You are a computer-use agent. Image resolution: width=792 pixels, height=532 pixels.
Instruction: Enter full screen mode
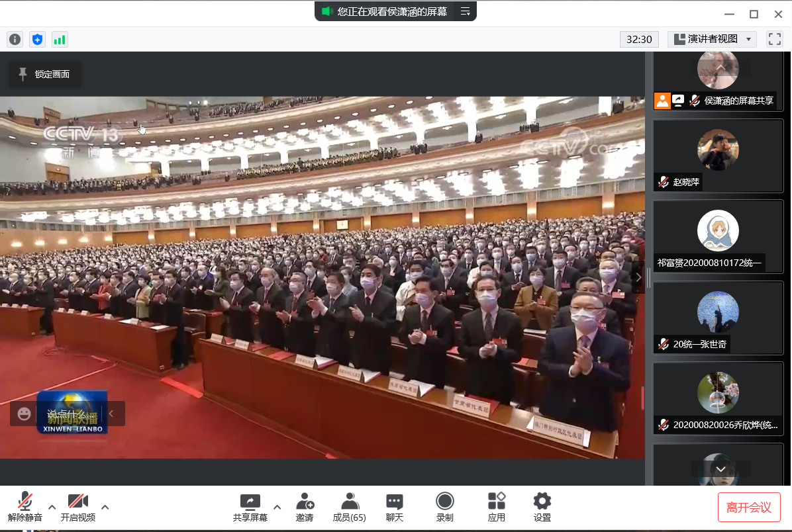774,39
